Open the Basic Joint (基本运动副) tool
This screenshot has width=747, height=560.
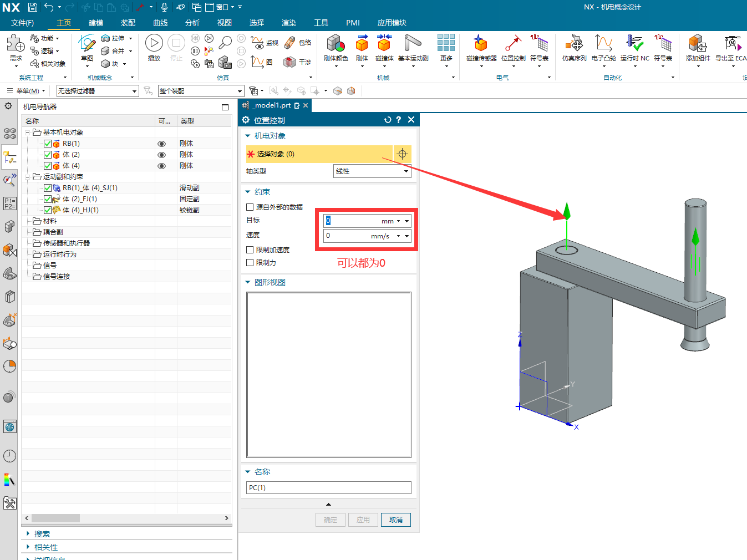tap(413, 48)
